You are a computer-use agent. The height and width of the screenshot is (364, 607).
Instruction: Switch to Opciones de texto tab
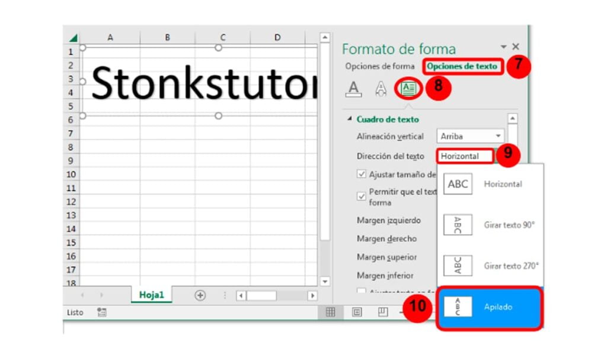pos(462,66)
